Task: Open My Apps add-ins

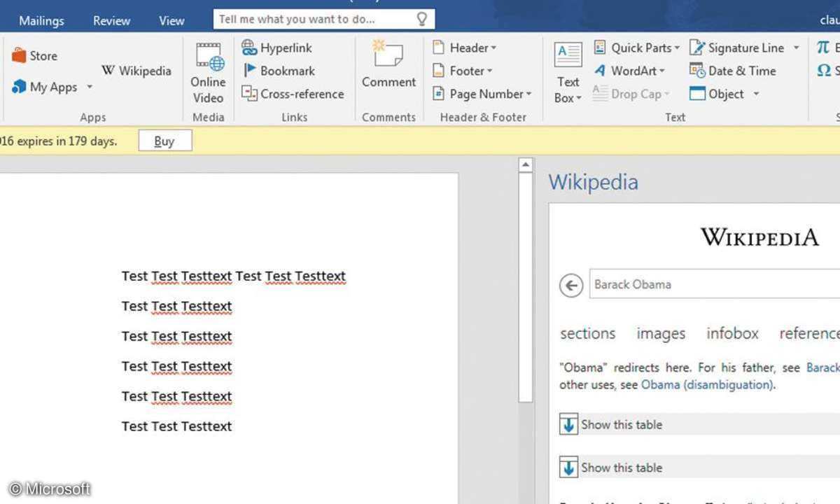Action: [x=45, y=87]
